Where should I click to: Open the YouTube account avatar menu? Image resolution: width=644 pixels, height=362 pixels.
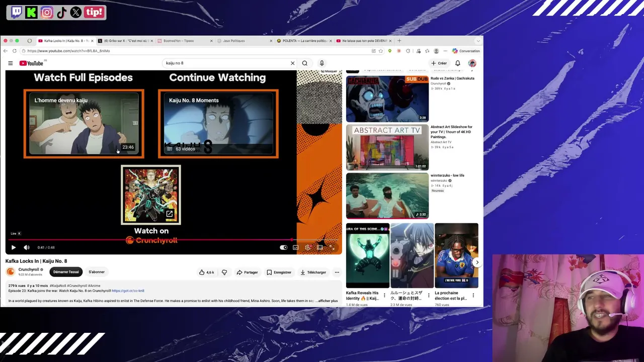[x=472, y=63]
